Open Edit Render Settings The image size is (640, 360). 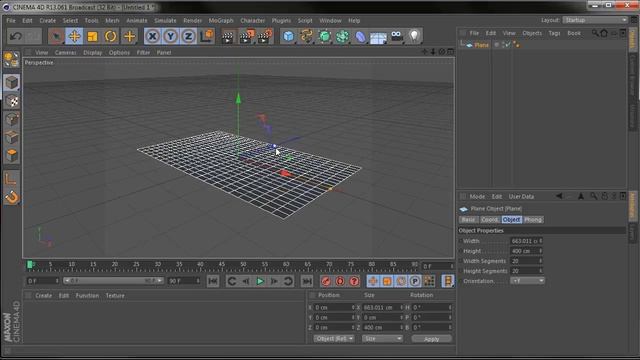click(x=265, y=36)
